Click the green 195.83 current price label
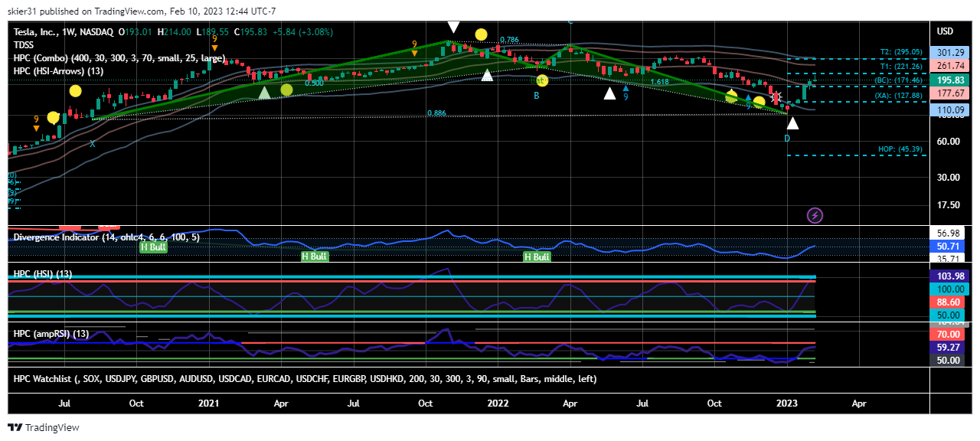This screenshot has width=980, height=441. click(x=950, y=80)
